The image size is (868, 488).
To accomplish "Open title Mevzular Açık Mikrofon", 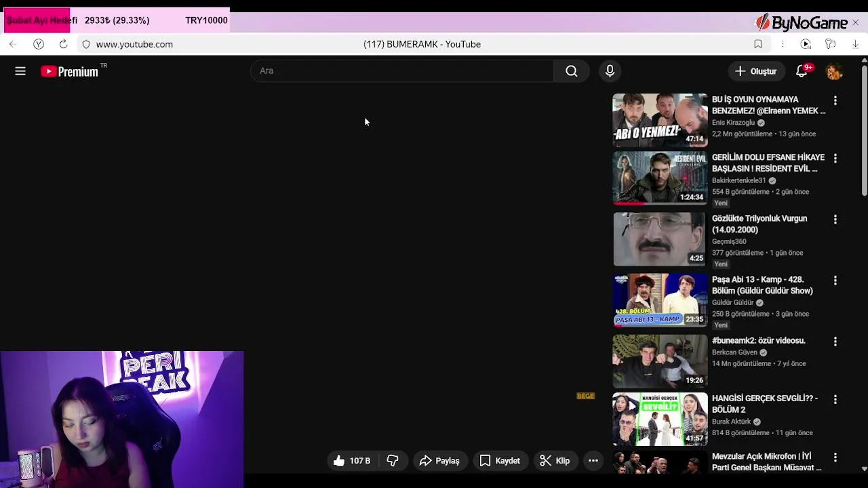I will click(767, 462).
